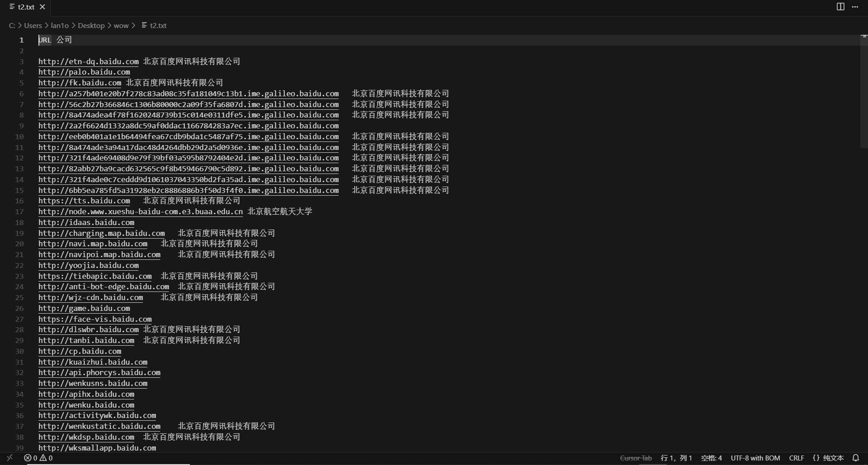868x465 pixels.
Task: Click the vertical scrollbar thumb
Action: 863,90
